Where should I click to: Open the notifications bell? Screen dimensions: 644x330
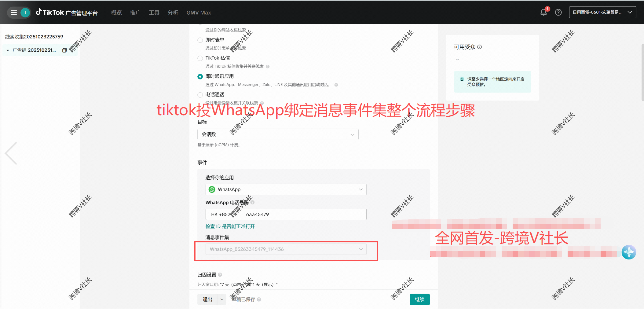543,12
